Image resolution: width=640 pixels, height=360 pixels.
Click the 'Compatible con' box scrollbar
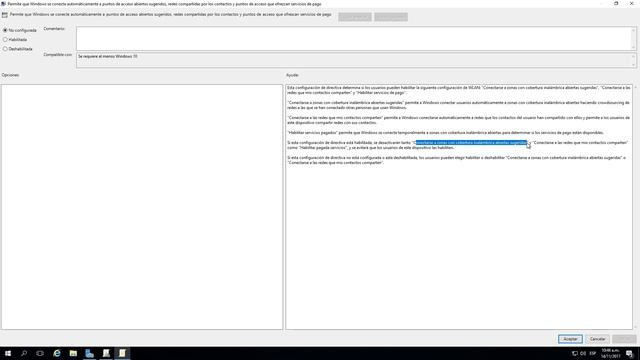tap(633, 60)
